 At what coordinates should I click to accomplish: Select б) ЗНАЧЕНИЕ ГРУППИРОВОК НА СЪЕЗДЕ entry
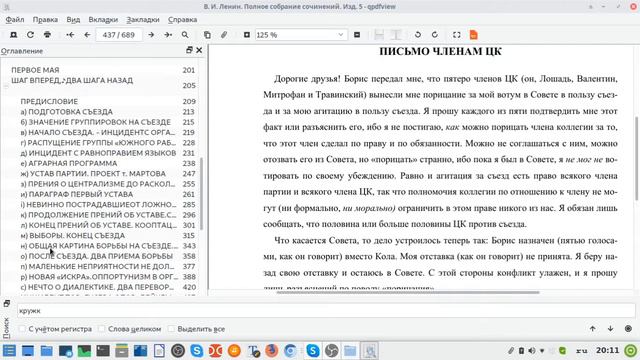[x=96, y=122]
